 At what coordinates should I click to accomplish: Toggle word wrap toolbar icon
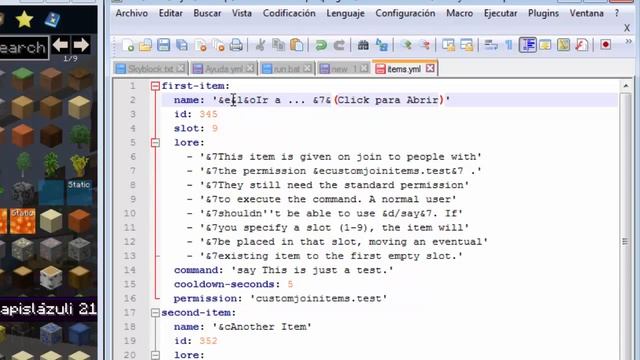point(491,45)
